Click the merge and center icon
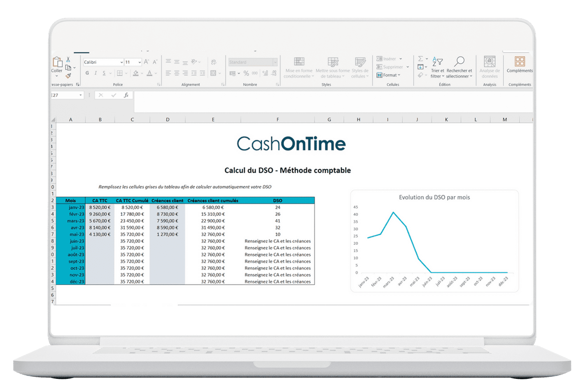This screenshot has height=385, width=588. click(x=213, y=73)
